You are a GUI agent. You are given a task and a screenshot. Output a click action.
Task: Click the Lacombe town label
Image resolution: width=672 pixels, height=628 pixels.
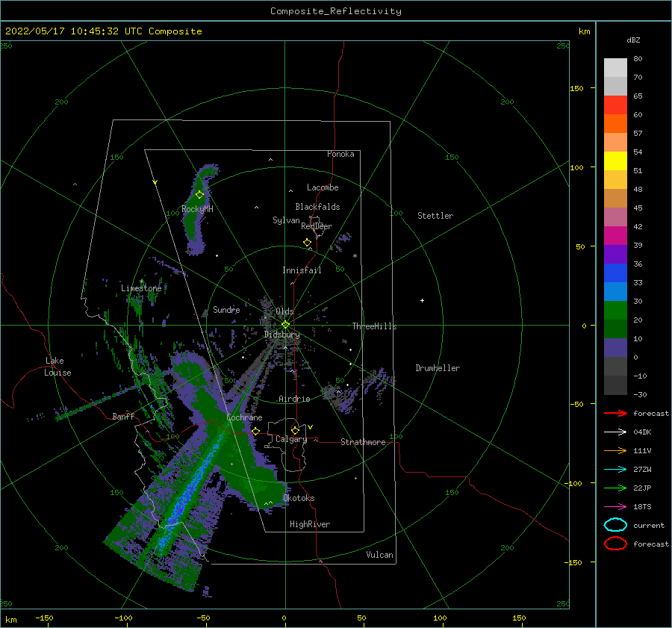point(323,187)
